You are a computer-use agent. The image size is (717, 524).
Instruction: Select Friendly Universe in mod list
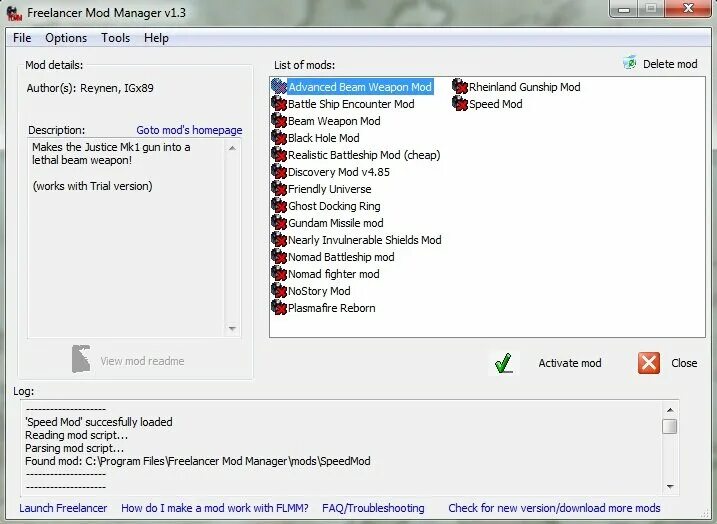pyautogui.click(x=330, y=189)
